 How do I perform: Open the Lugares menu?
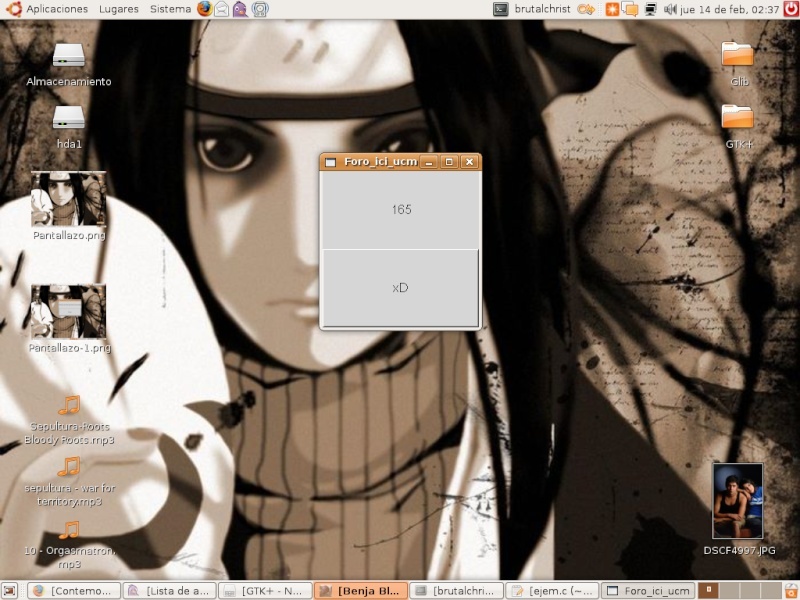[x=119, y=9]
